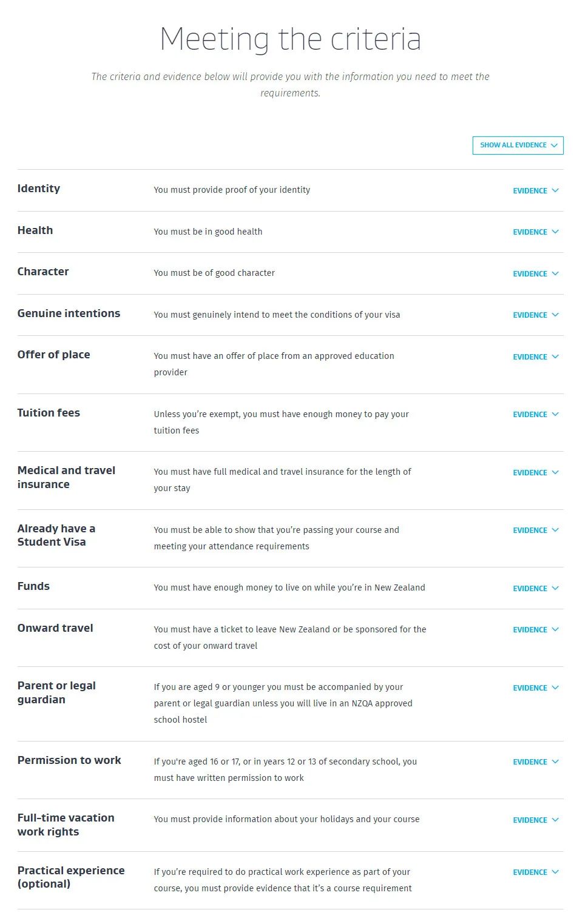Viewport: 574px width, 924px height.
Task: Click the Onward travel evidence chevron
Action: [x=555, y=630]
